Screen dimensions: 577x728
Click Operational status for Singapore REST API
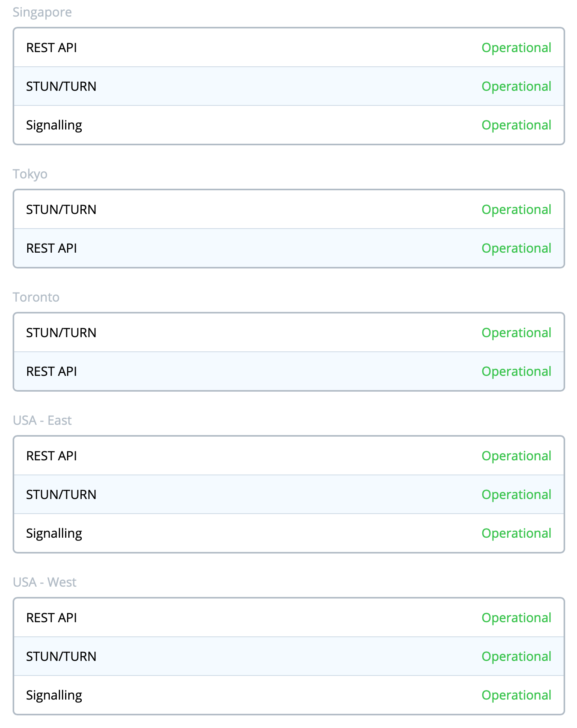click(x=516, y=48)
